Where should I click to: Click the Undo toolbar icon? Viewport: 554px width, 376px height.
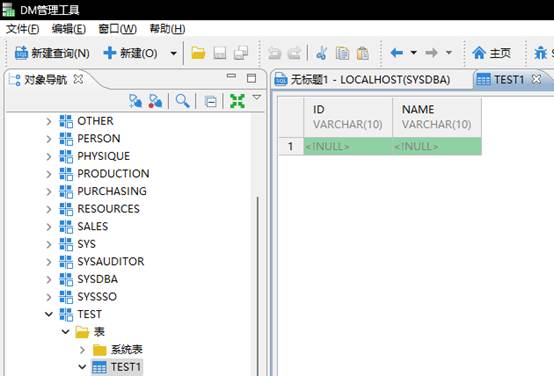(274, 53)
